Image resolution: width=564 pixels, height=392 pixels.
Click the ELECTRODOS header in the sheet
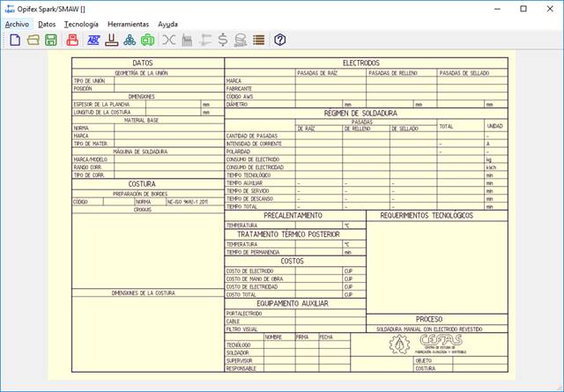365,63
